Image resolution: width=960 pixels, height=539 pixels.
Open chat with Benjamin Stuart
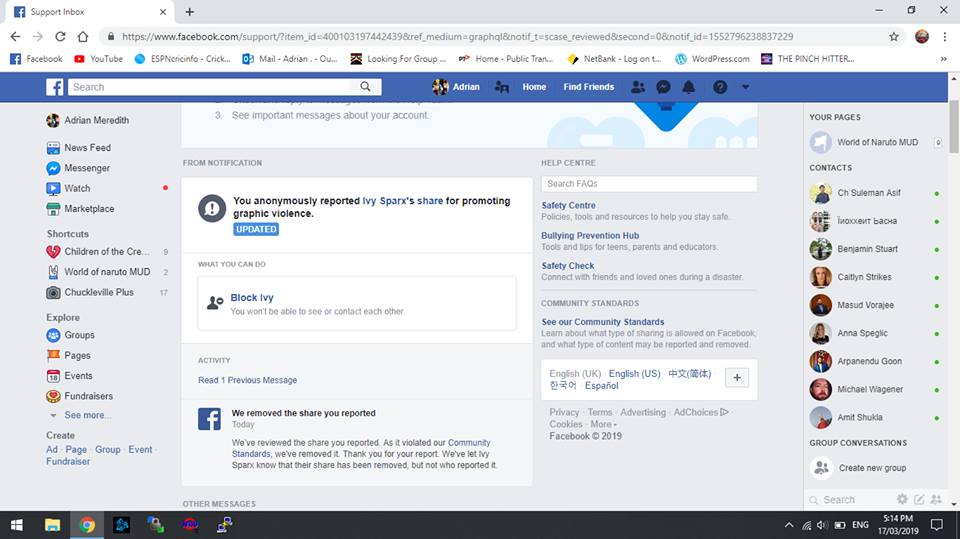[866, 249]
